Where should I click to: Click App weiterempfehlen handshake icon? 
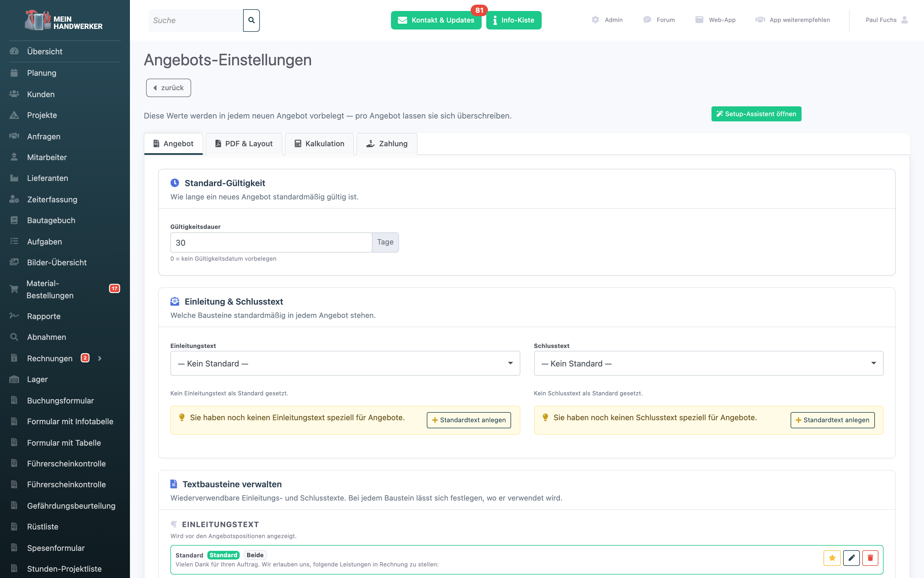tap(760, 20)
